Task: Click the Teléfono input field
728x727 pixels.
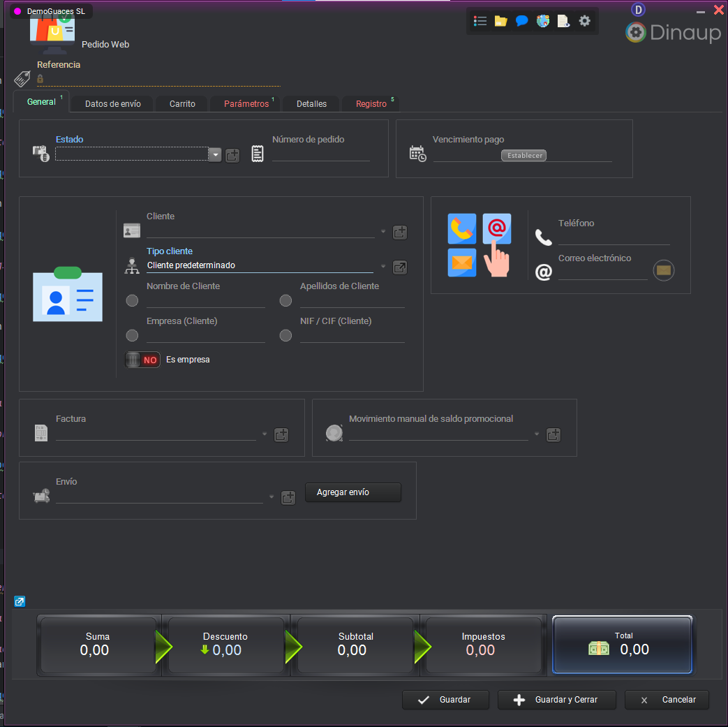Action: point(614,237)
